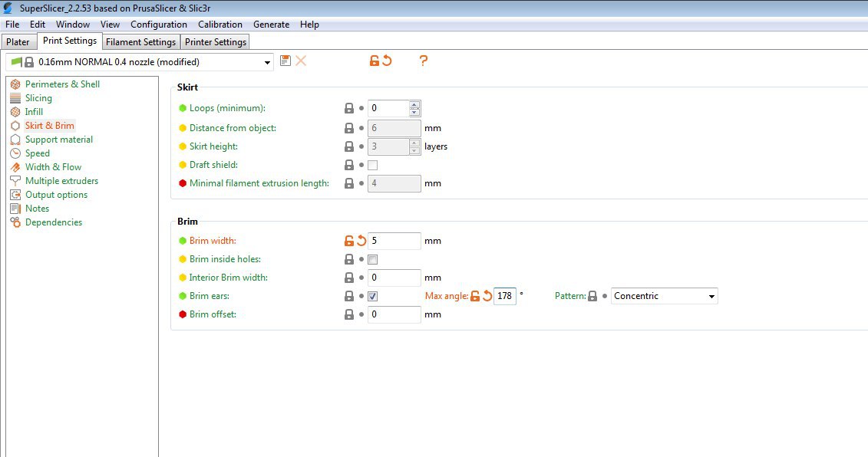Open the Calibration menu

[x=219, y=25]
